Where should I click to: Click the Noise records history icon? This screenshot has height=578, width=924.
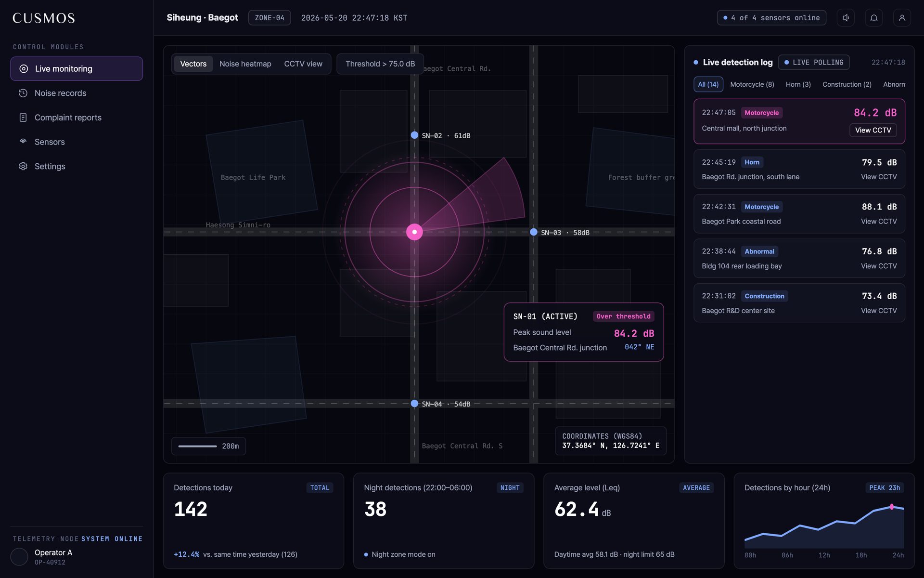point(23,93)
